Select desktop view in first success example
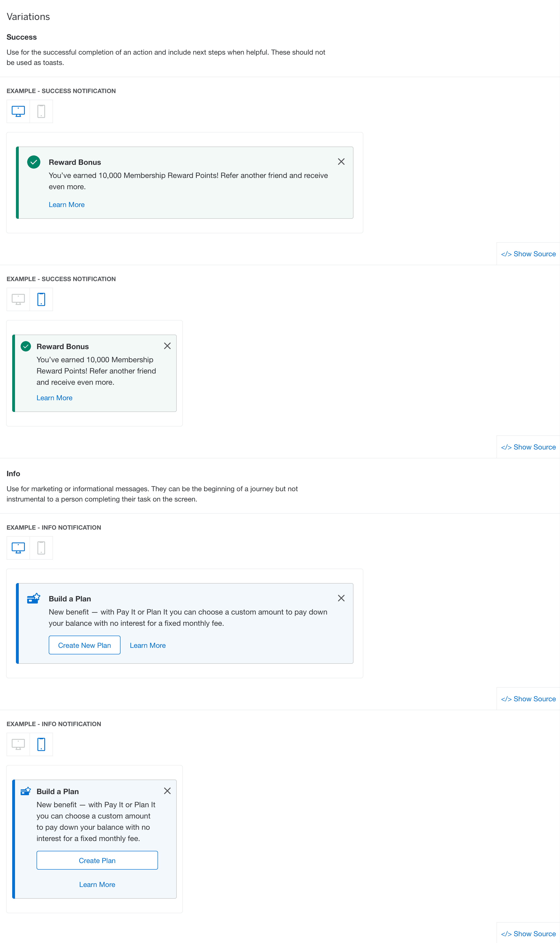 [18, 111]
